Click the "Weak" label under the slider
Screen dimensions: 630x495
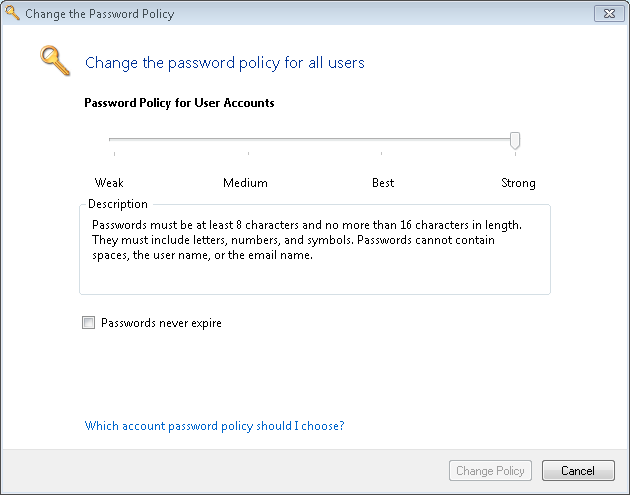point(109,183)
